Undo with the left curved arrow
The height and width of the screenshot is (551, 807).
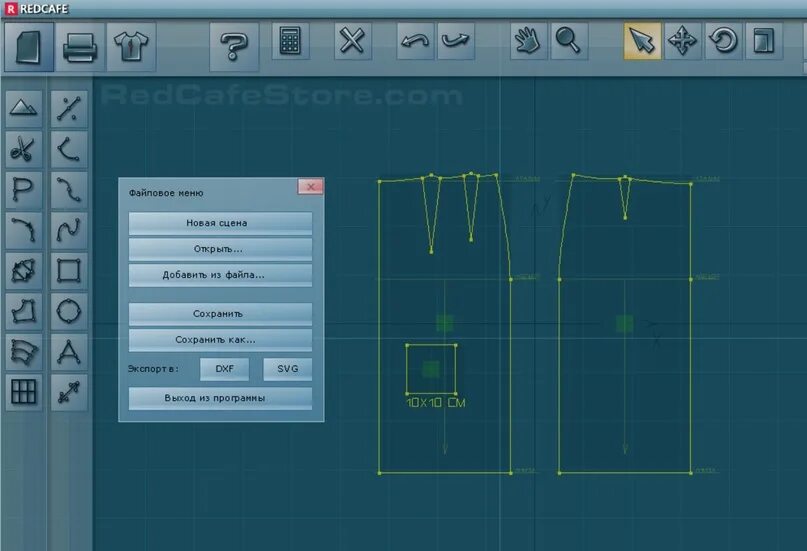[x=415, y=41]
